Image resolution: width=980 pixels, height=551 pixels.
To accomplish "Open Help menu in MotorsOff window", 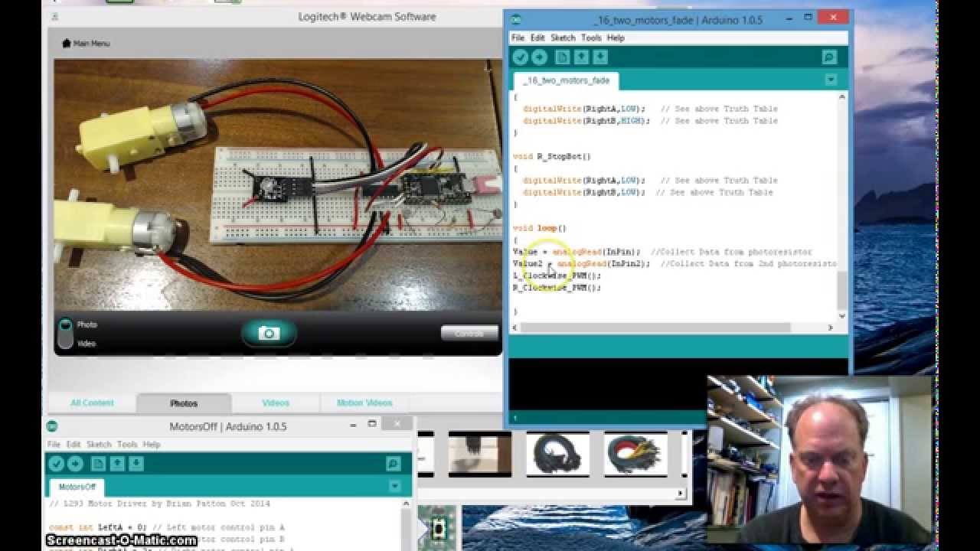I will tap(152, 444).
